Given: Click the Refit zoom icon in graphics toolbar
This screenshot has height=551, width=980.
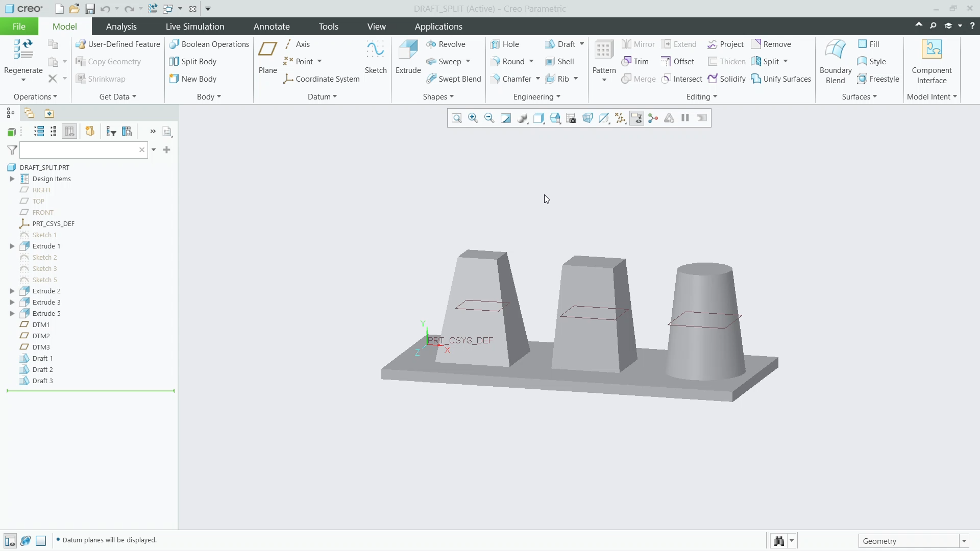Looking at the screenshot, I should (457, 118).
